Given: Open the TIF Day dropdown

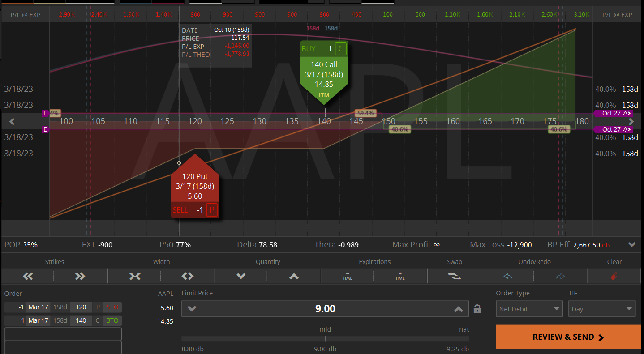Looking at the screenshot, I should (x=602, y=309).
